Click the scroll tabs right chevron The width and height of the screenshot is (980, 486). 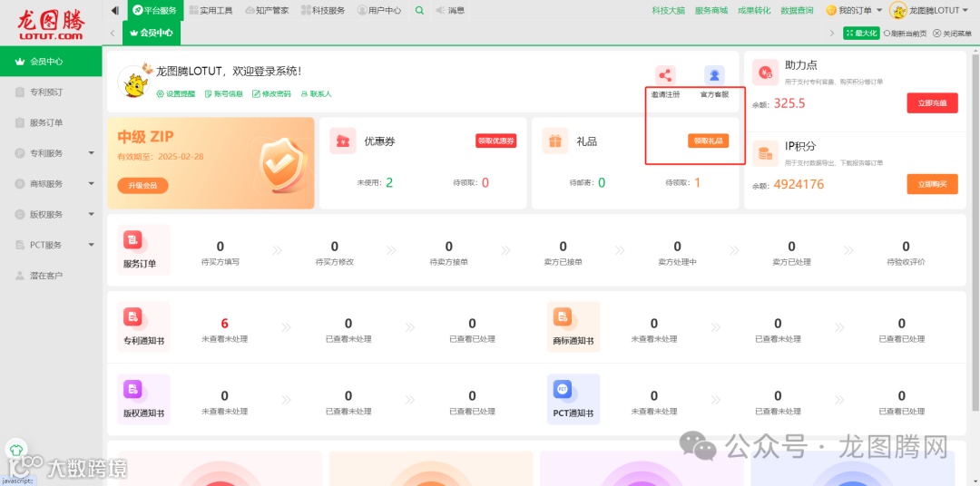(x=832, y=34)
